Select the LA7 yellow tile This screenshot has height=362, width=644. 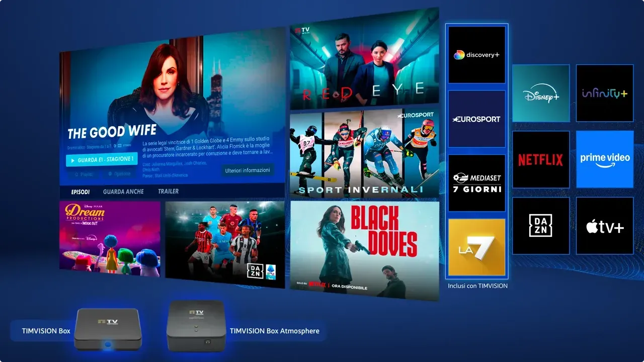tap(476, 247)
